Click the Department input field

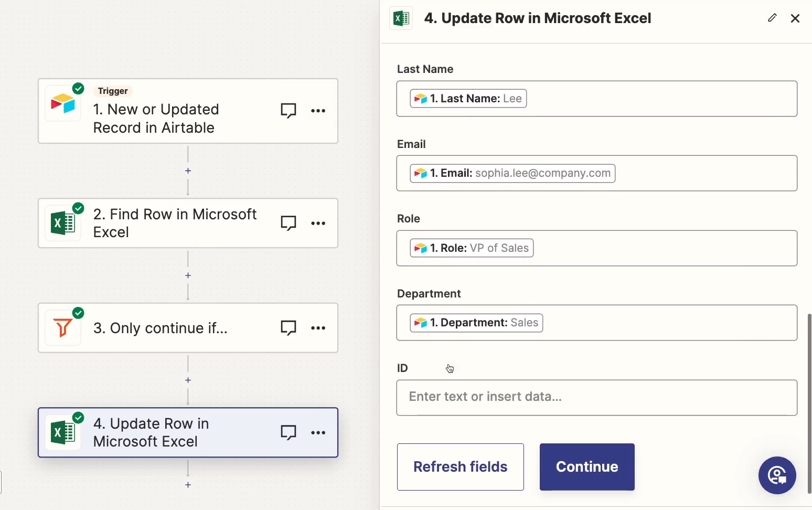[x=597, y=323]
